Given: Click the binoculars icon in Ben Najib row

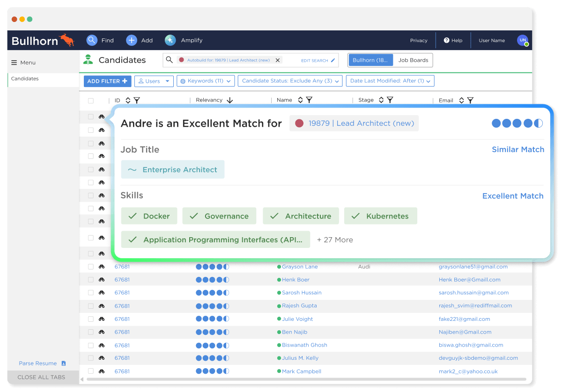Looking at the screenshot, I should pos(102,332).
